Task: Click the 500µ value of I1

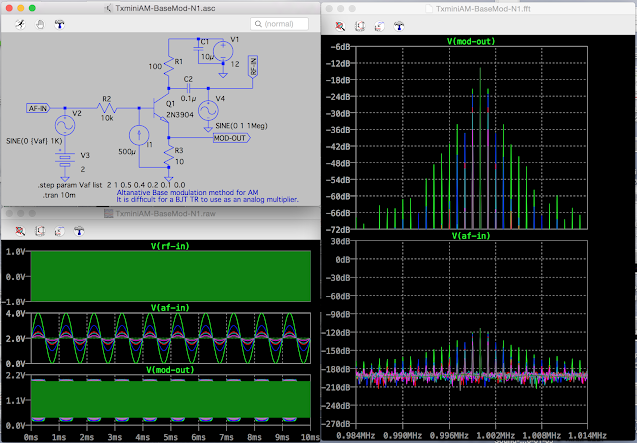Action: pos(127,152)
